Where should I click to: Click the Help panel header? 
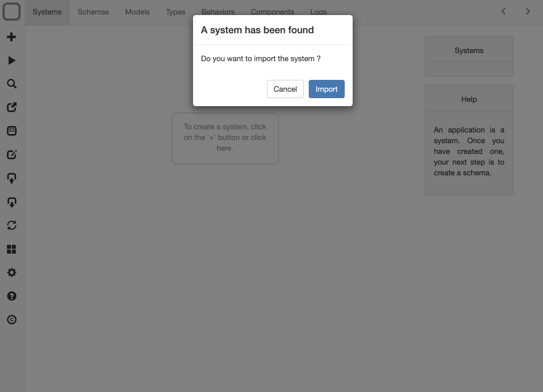click(469, 99)
